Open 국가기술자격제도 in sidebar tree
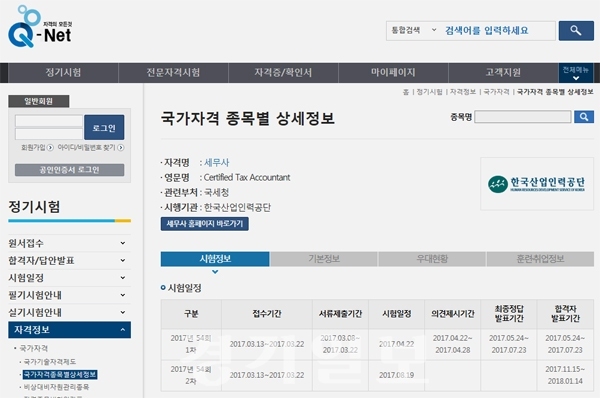This screenshot has width=600, height=398. pos(50,362)
